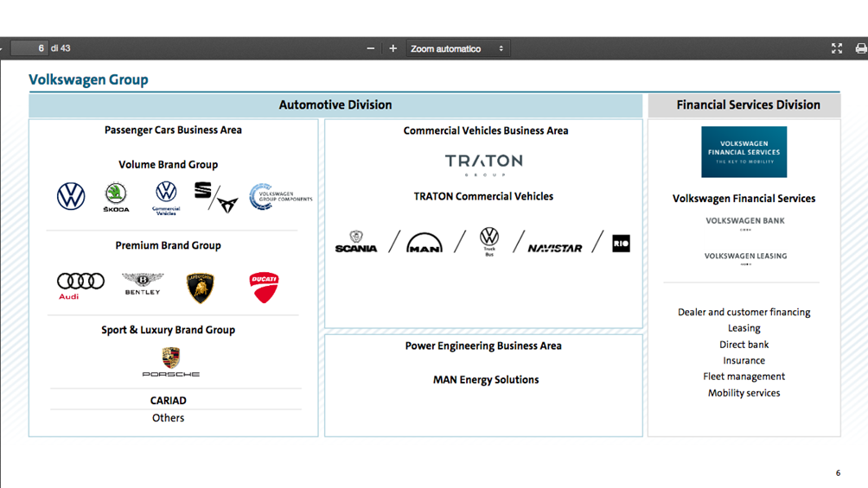Click Dealer and customer financing text

coord(744,312)
